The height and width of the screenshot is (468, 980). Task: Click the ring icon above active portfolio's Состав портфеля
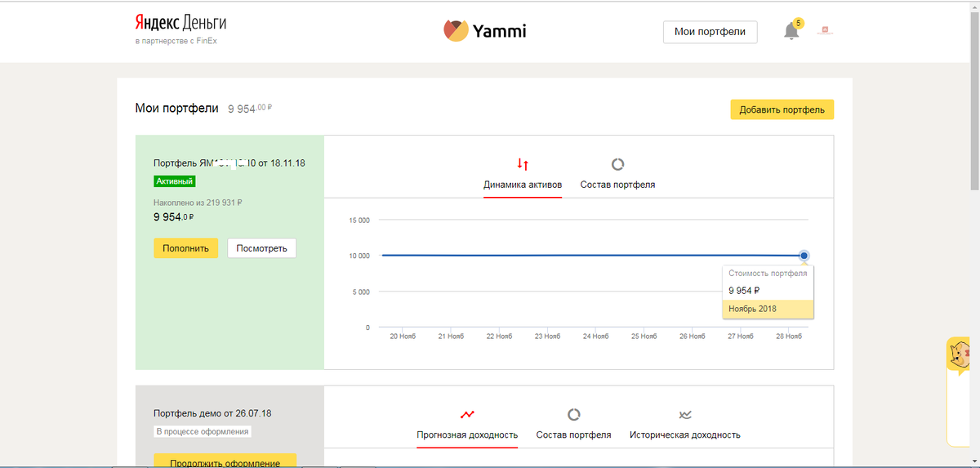617,164
